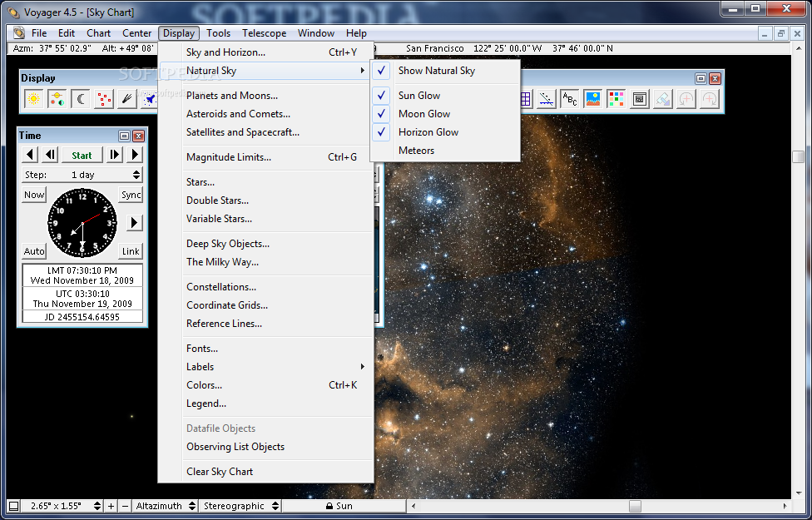The width and height of the screenshot is (812, 520).
Task: Open the File menu
Action: [39, 33]
